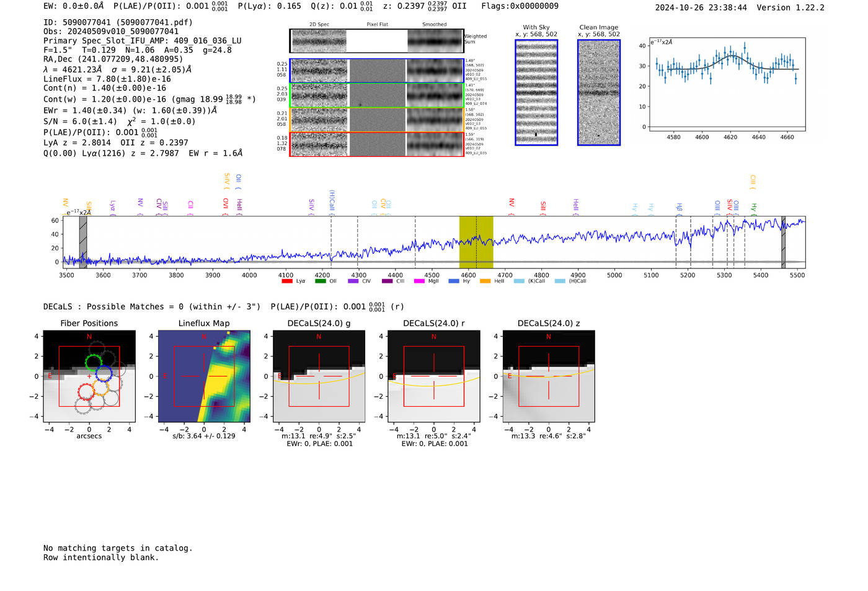
Task: Click the orange CIII line label
Action: pyautogui.click(x=753, y=182)
